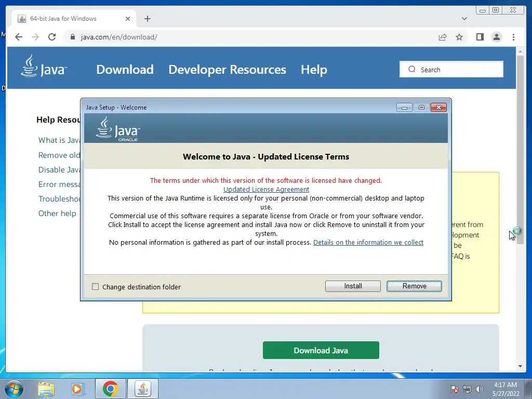Open the Windows Start button

(14, 389)
